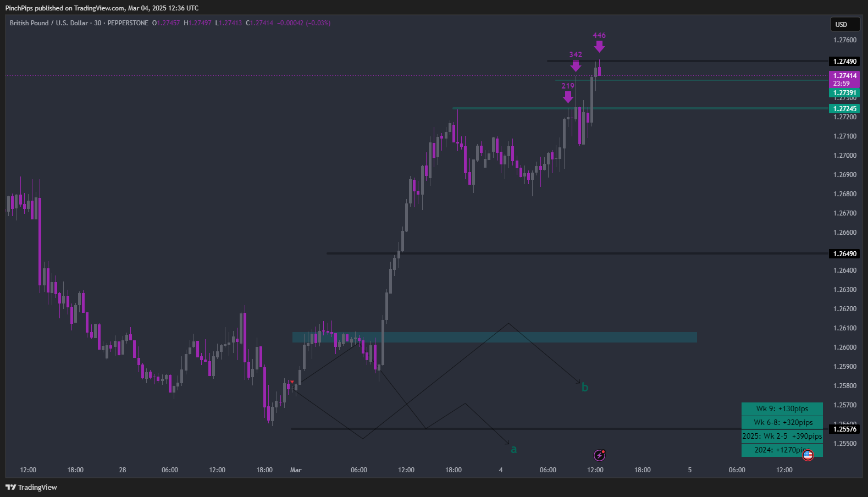The height and width of the screenshot is (497, 868).
Task: Click the green 'b' wave label
Action: (585, 388)
